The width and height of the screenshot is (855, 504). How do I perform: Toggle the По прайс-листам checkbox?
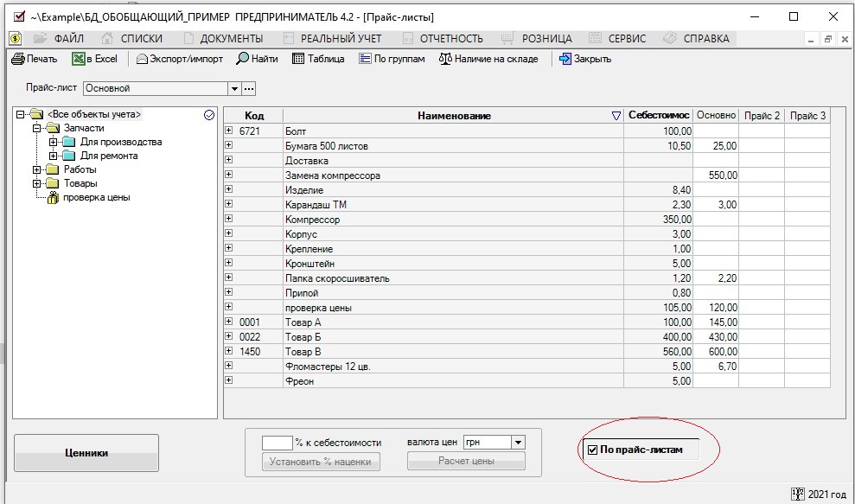pos(592,450)
